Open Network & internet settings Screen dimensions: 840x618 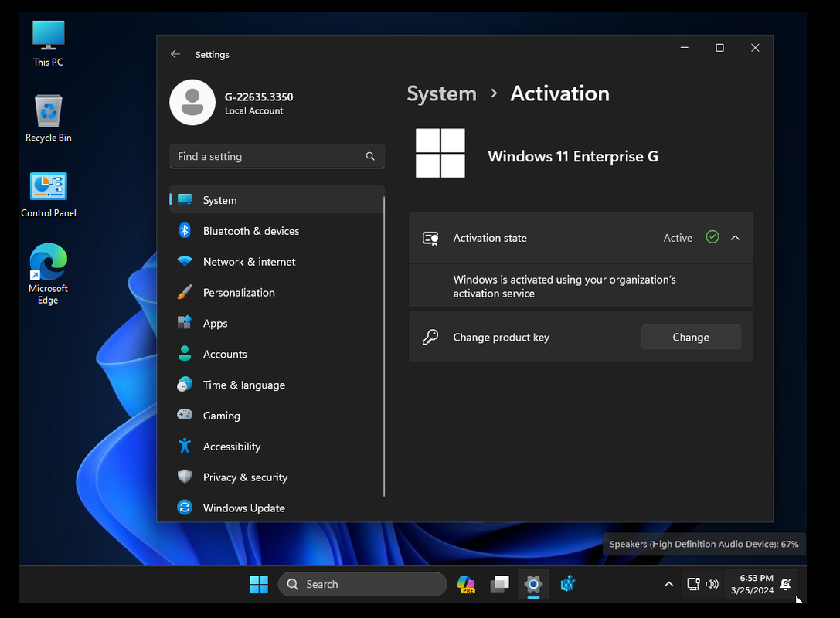click(x=249, y=262)
